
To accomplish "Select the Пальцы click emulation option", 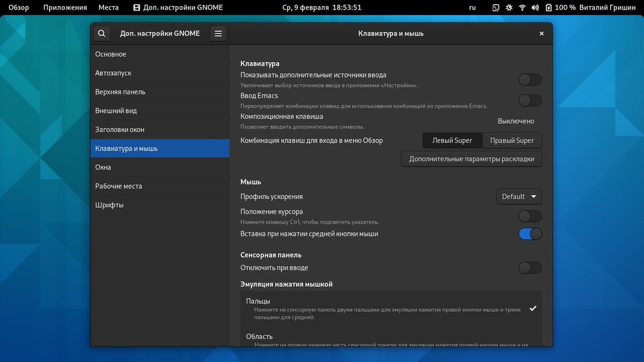I will pos(391,308).
